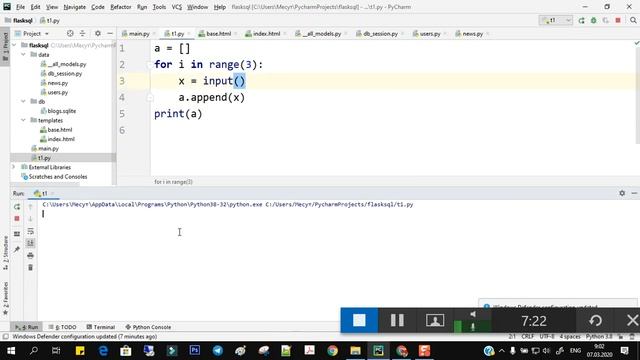640x360 pixels.
Task: Toggle webcam in recorder bar
Action: pos(435,320)
